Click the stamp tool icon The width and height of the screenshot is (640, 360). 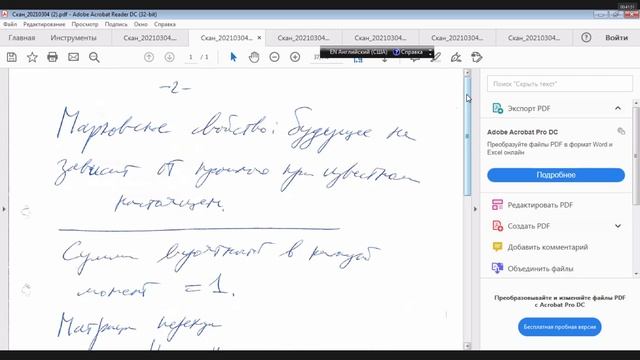[476, 57]
